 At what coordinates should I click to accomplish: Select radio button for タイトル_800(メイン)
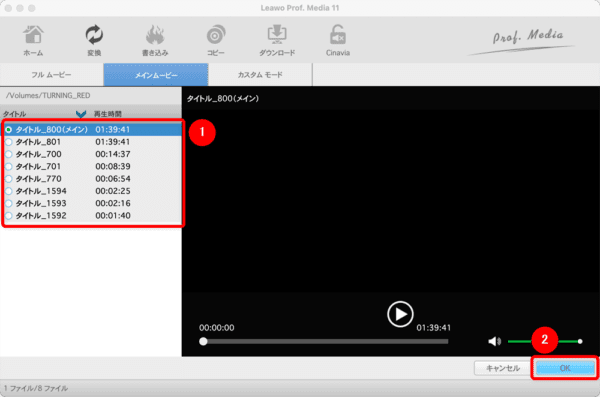point(8,130)
